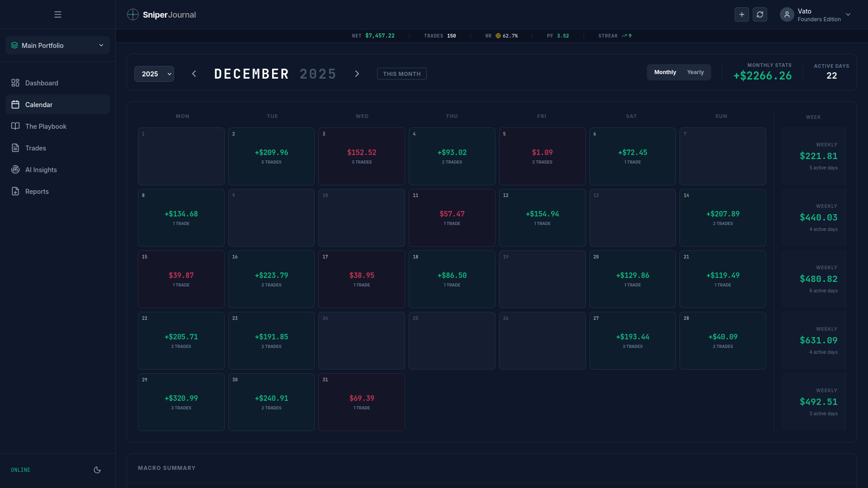Click the THIS MONTH button
The height and width of the screenshot is (488, 868).
click(x=402, y=74)
